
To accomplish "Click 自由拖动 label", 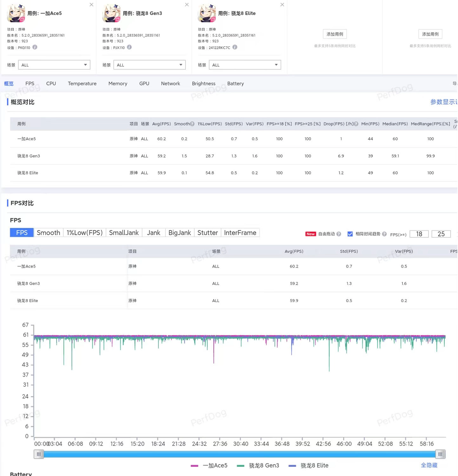I will coord(327,234).
